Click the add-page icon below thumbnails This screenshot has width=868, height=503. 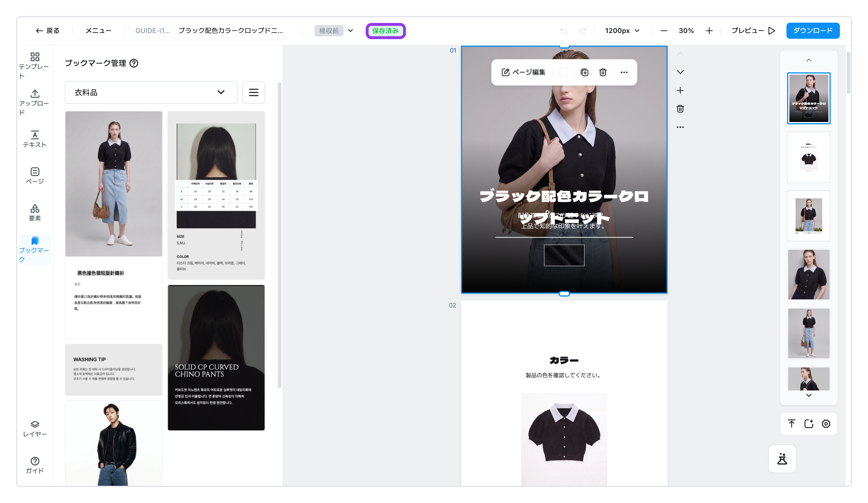coord(808,423)
